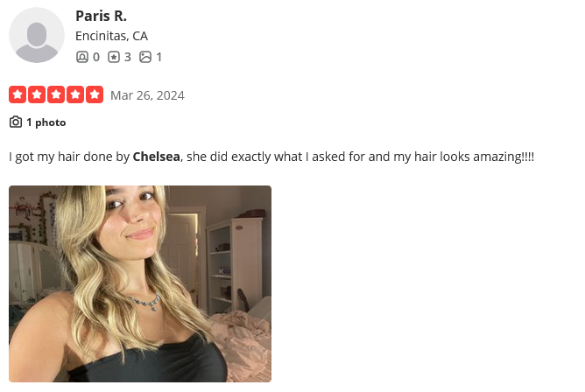Click the third red rating star

pos(56,94)
